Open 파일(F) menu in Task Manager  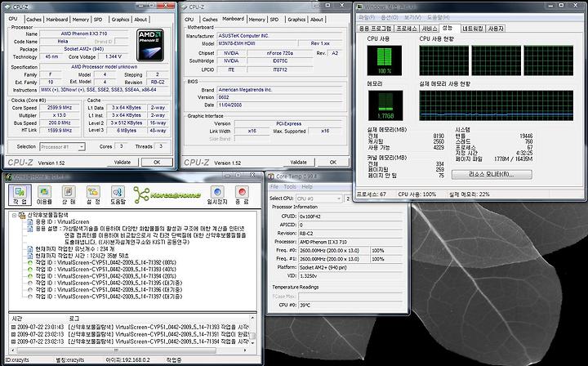pyautogui.click(x=367, y=18)
